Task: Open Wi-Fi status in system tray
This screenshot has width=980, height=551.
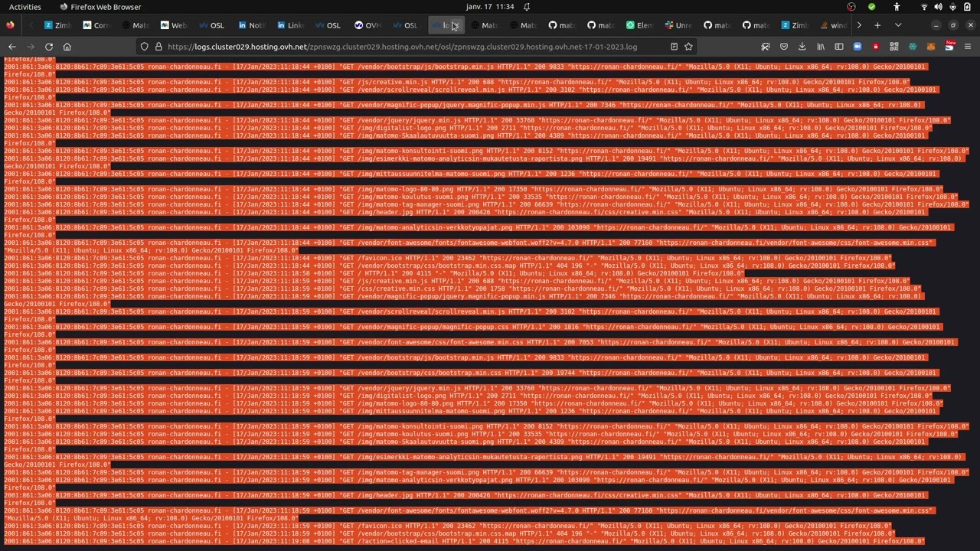Action: 924,7
